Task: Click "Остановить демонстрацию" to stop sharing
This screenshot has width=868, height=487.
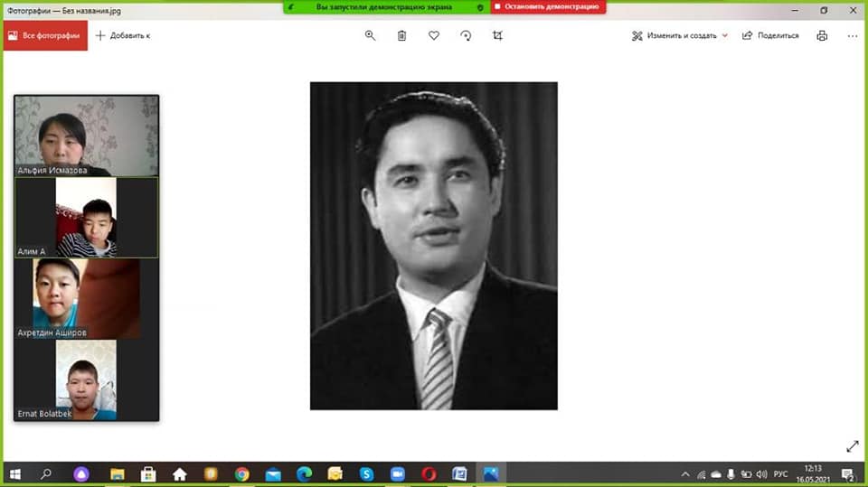Action: [549, 6]
